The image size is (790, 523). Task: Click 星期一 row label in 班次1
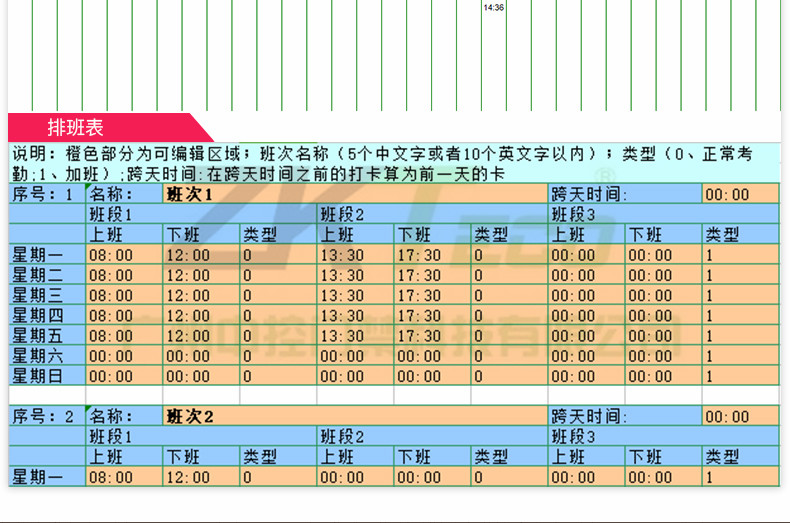point(36,255)
